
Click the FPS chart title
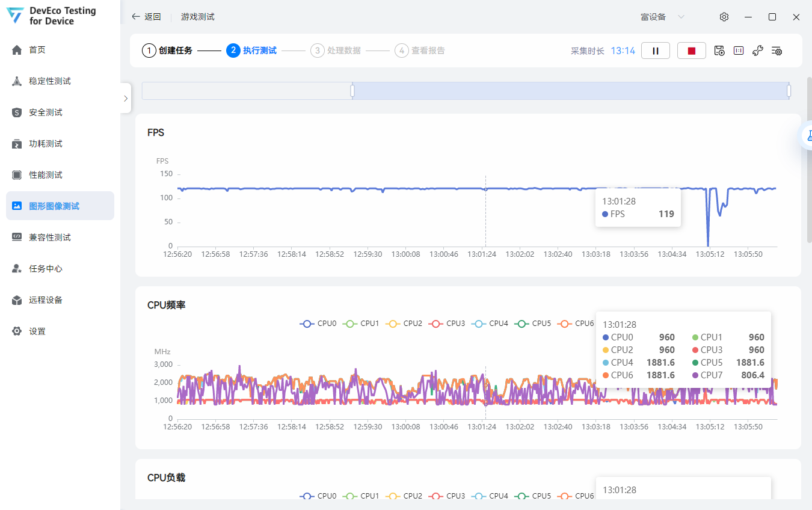tap(156, 133)
